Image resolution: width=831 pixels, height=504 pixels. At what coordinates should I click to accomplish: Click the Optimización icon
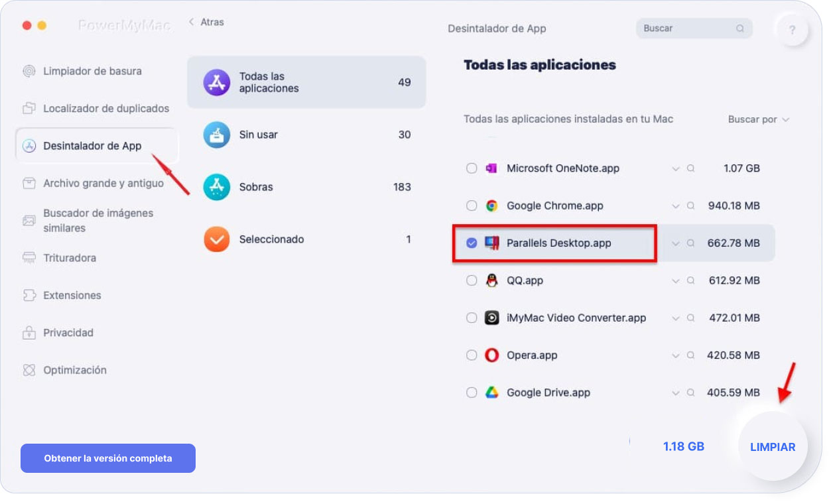(x=29, y=370)
